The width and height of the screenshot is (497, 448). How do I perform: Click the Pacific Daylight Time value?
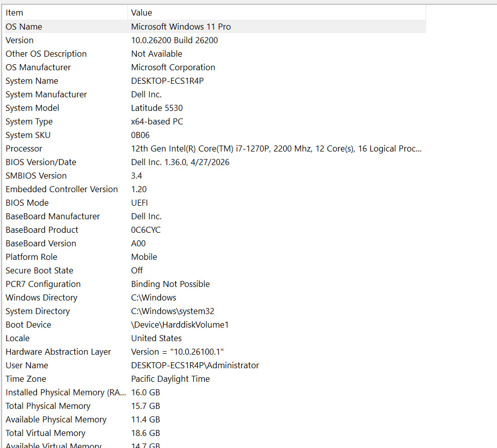click(170, 379)
